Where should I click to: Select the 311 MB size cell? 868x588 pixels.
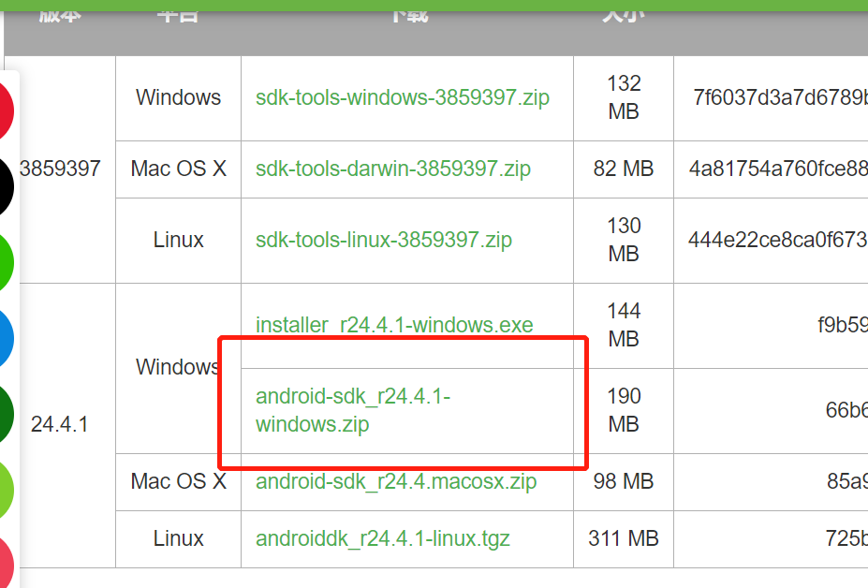(x=624, y=538)
